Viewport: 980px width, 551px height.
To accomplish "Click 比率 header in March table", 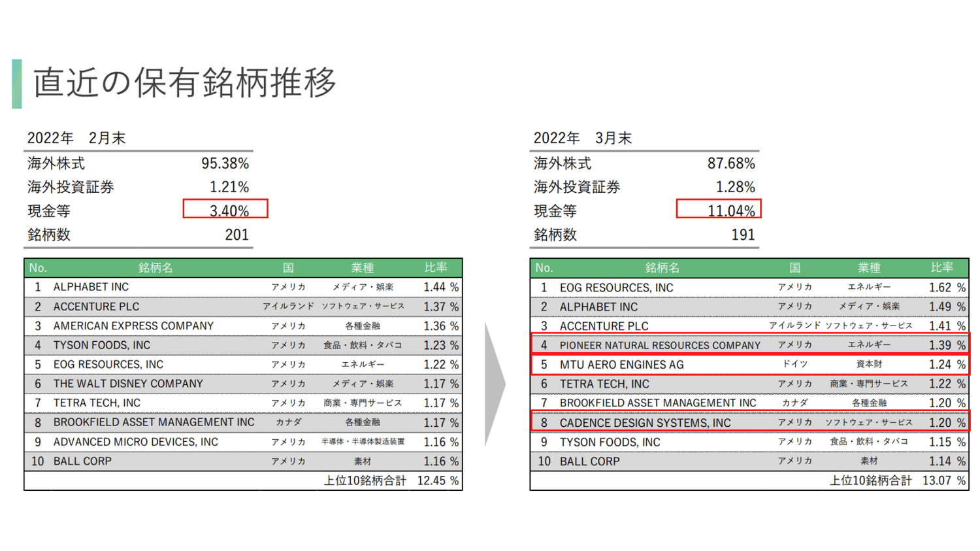I will (x=942, y=267).
